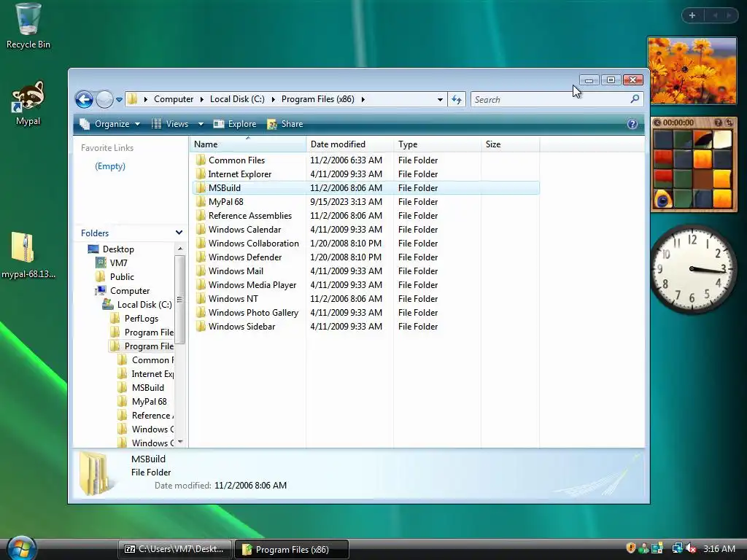The height and width of the screenshot is (560, 747).
Task: Open the Help question mark icon
Action: [632, 124]
